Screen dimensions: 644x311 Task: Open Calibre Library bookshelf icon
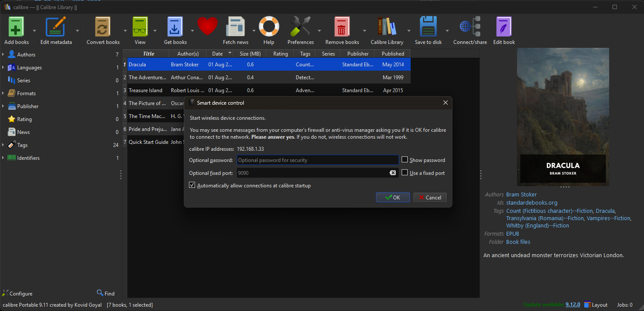pyautogui.click(x=387, y=27)
